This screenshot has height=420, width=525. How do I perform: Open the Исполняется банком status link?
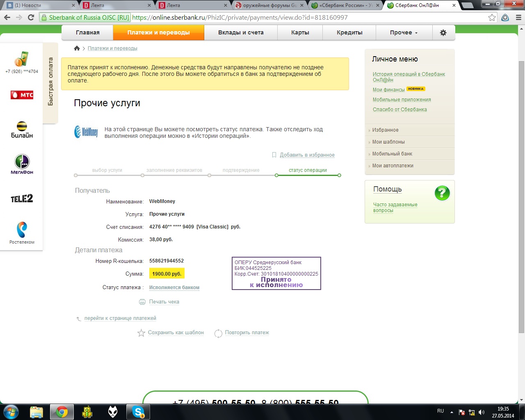point(174,288)
